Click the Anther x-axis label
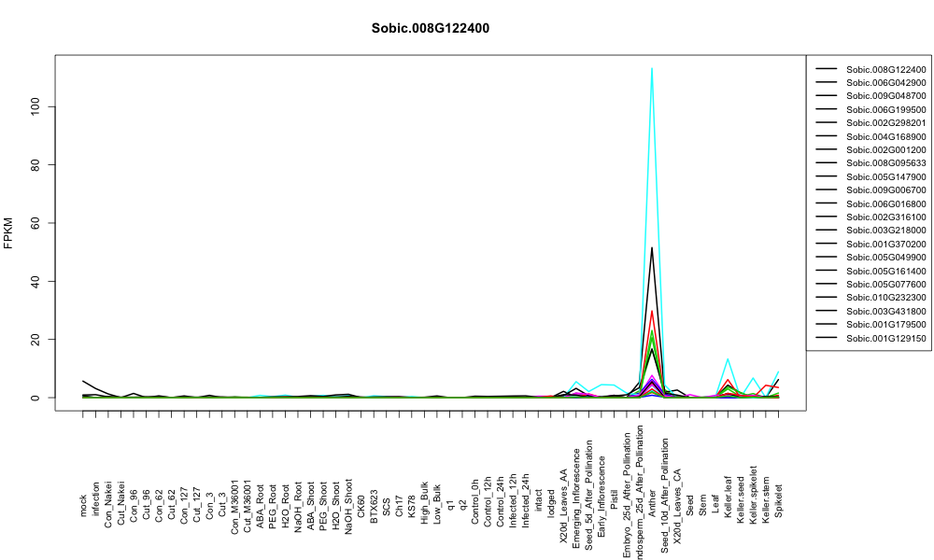This screenshot has width=934, height=560. point(652,503)
